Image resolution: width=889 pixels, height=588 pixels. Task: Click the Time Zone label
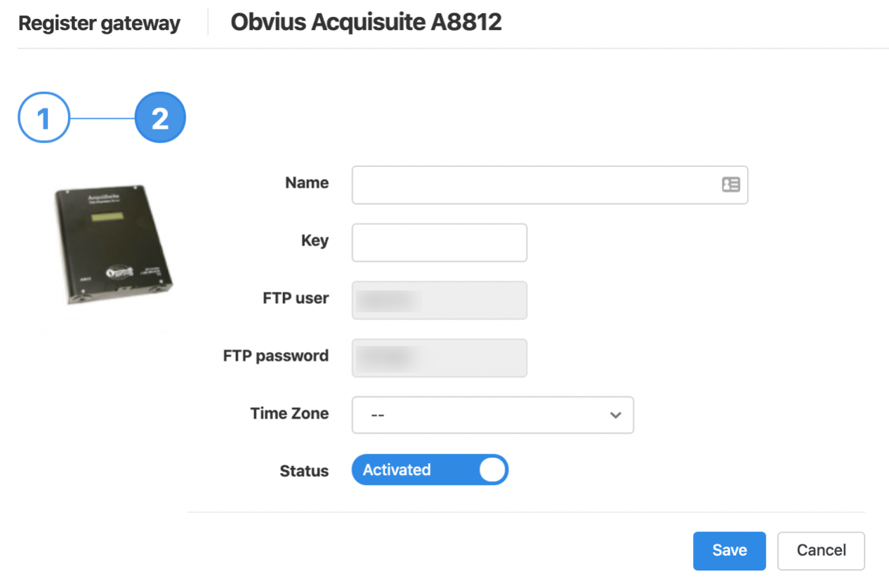click(x=289, y=413)
